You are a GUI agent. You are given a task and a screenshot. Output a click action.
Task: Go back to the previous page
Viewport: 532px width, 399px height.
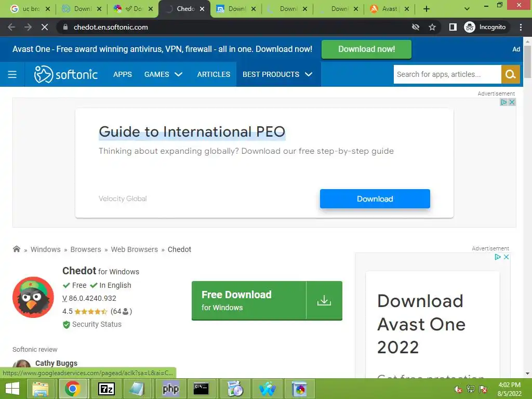pyautogui.click(x=11, y=27)
